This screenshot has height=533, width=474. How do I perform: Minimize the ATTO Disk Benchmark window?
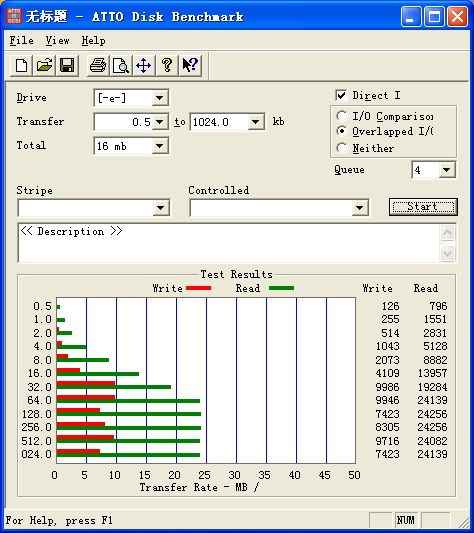[411, 16]
